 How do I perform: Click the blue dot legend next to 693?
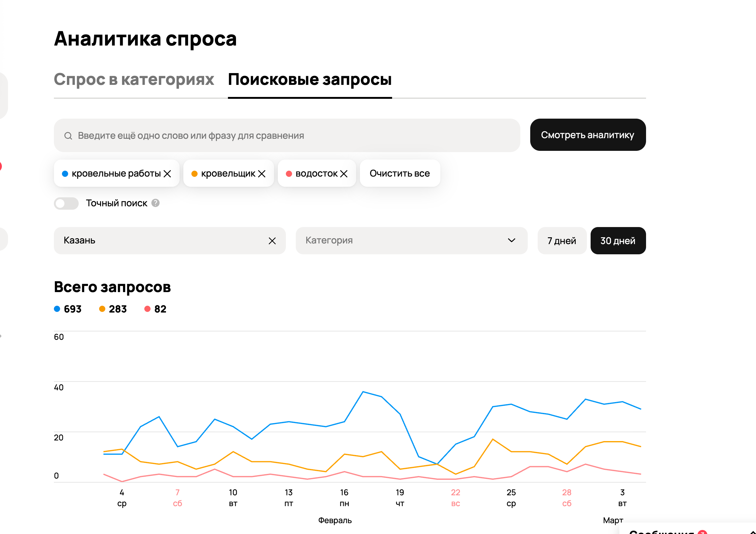pyautogui.click(x=57, y=309)
